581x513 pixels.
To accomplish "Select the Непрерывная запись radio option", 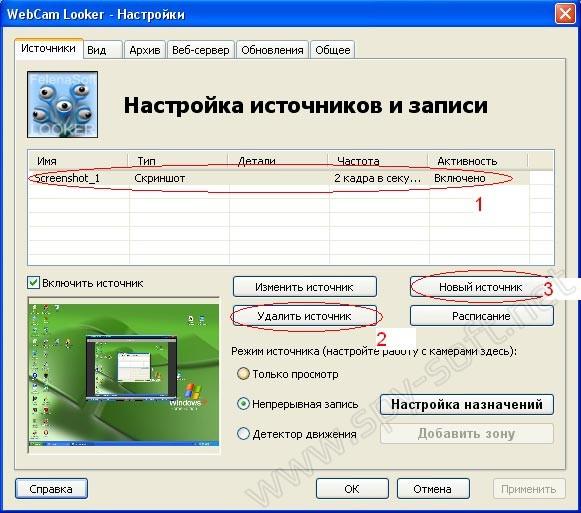I will pyautogui.click(x=243, y=404).
